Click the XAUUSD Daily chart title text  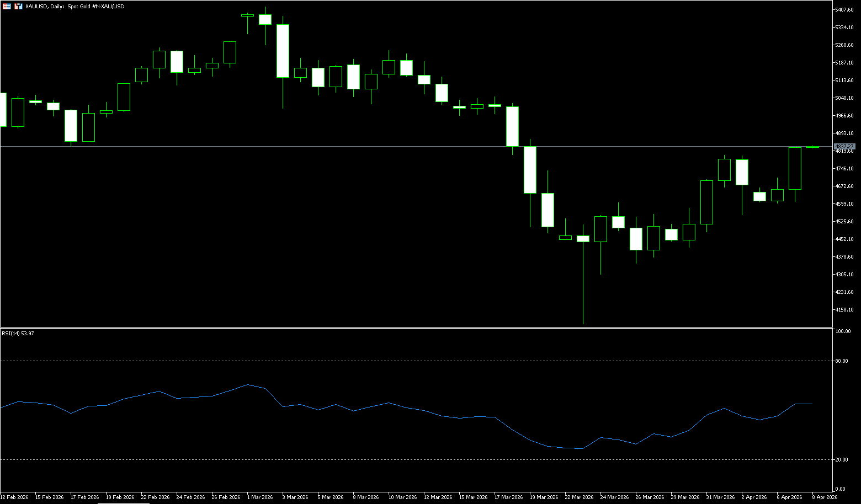[x=75, y=6]
